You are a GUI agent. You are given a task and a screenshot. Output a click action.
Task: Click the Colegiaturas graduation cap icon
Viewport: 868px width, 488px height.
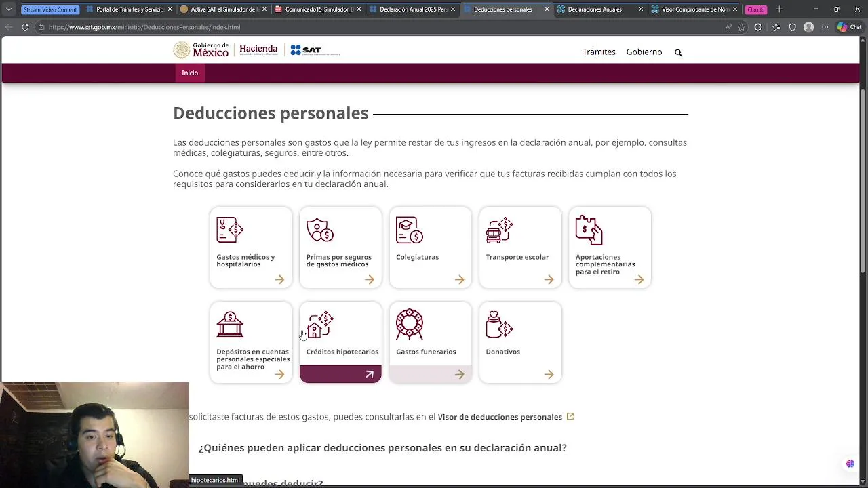(x=410, y=230)
